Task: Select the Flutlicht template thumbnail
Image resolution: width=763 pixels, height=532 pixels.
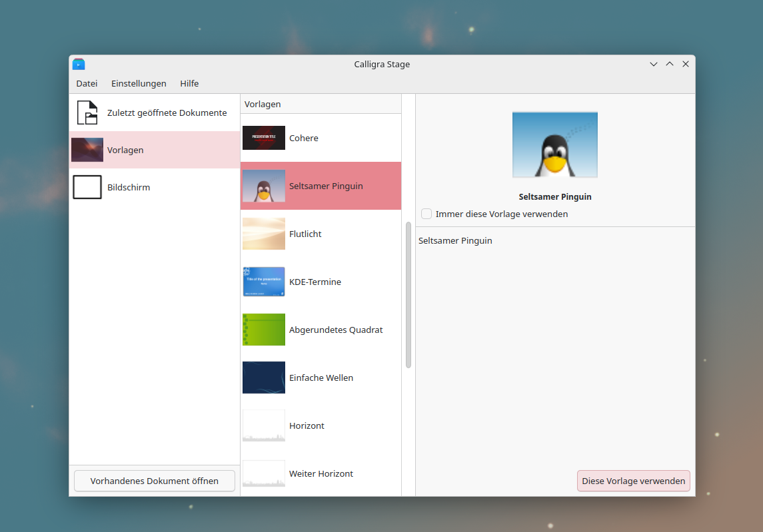Action: pos(264,234)
